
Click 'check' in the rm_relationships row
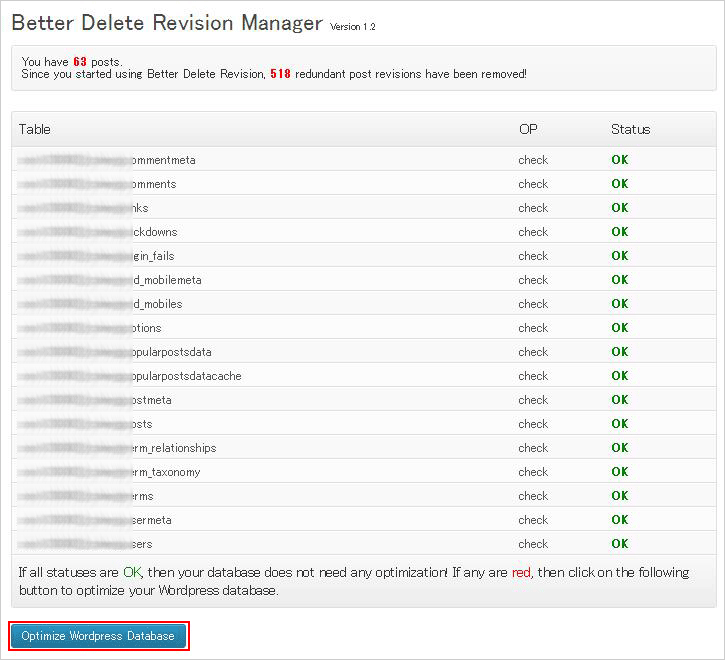click(x=533, y=448)
